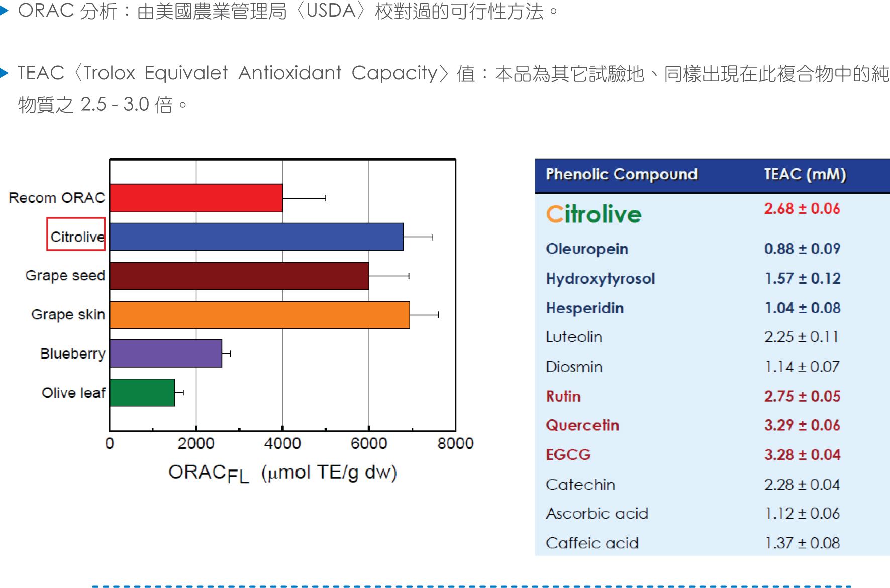Click the value '1.12 ± 0.06'
This screenshot has height=588, width=890.
(802, 514)
